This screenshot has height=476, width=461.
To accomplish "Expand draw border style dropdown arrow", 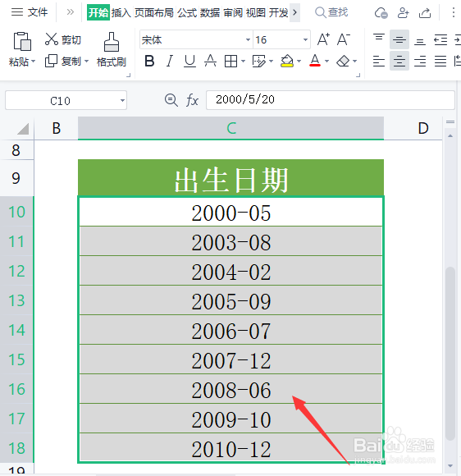I will [x=271, y=61].
